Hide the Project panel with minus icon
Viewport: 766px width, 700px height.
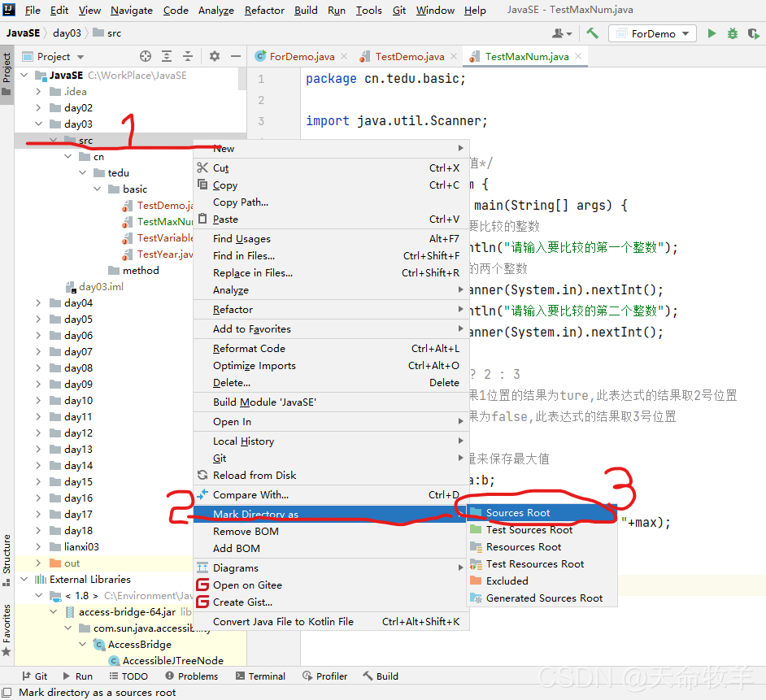pos(236,56)
